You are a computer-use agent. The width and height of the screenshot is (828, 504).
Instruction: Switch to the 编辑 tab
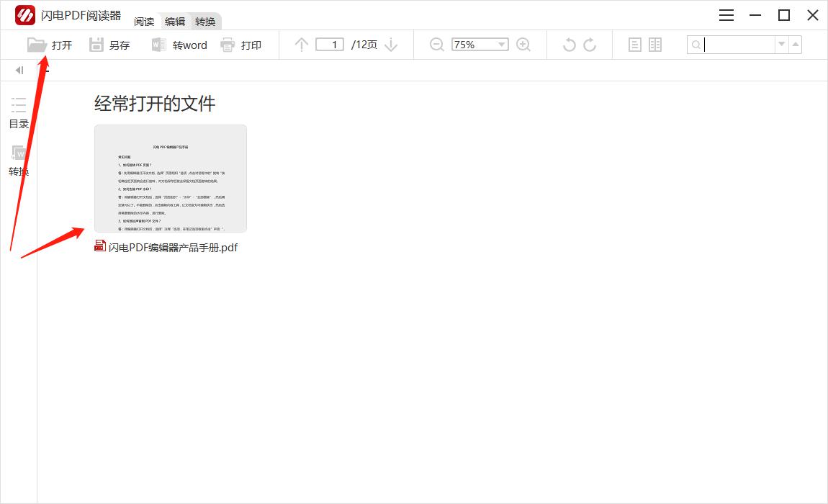click(175, 22)
